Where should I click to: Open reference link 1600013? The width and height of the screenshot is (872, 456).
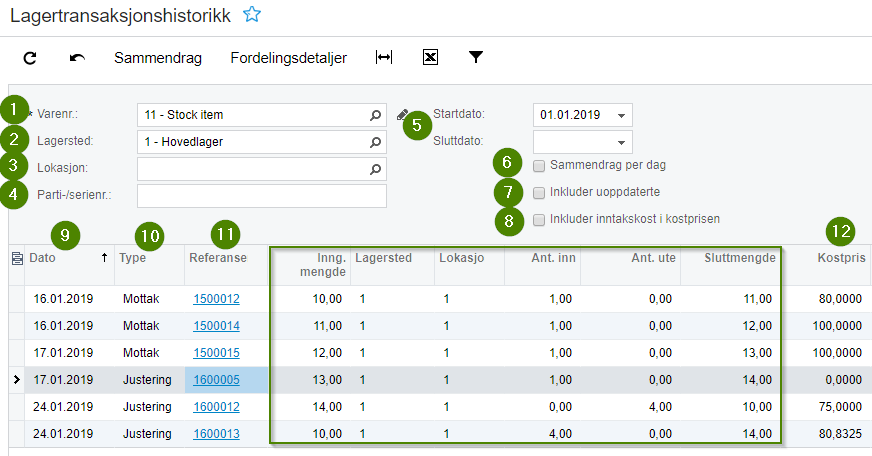click(x=216, y=434)
